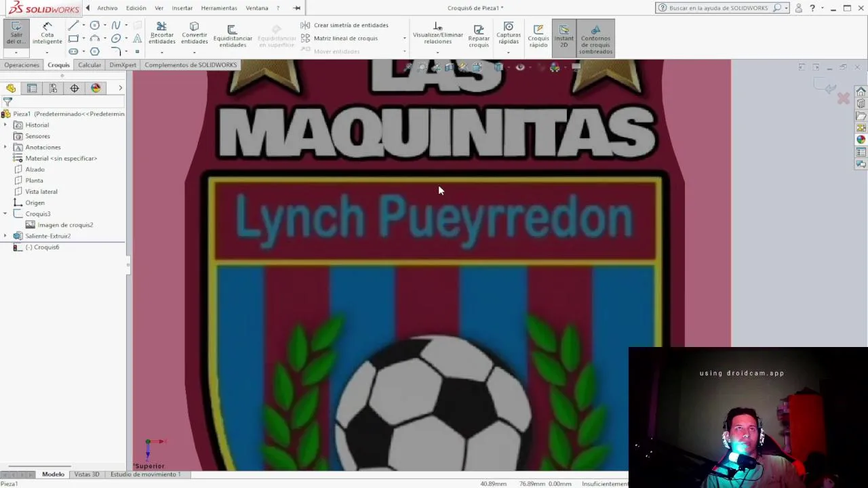
Task: Switch to the DimXpert tab
Action: pos(123,65)
